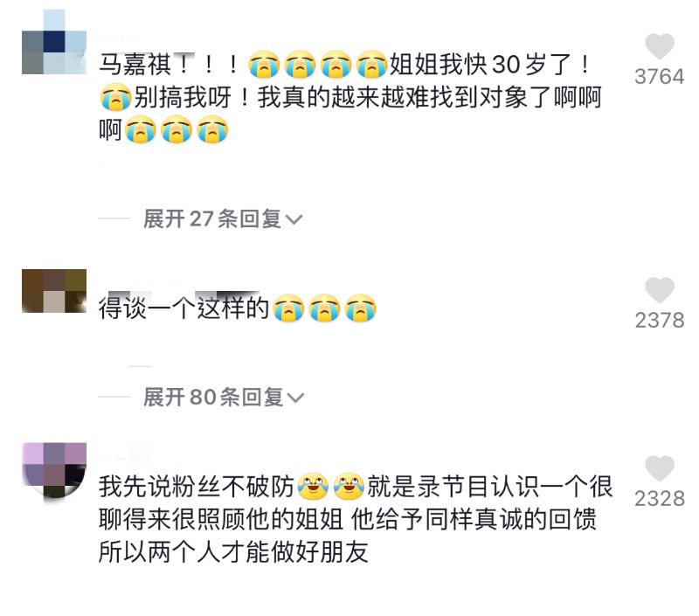Tap the first crying emoji after 得谈一个这样的

tap(288, 308)
